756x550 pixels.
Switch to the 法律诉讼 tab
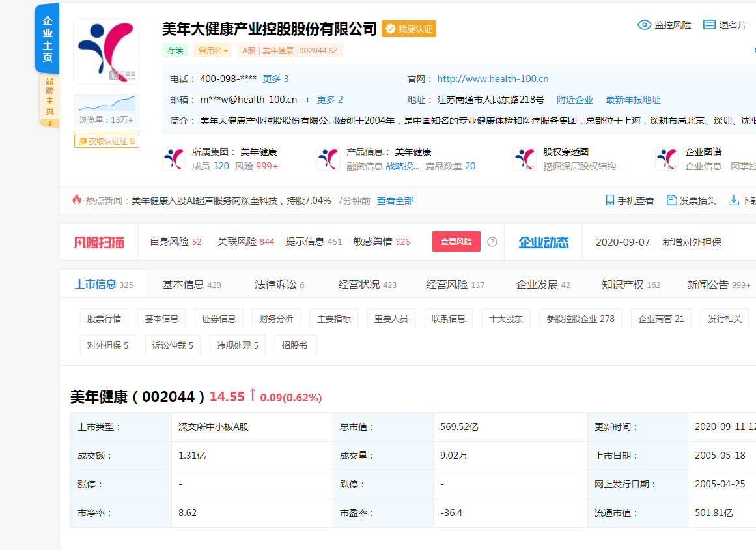(x=279, y=284)
